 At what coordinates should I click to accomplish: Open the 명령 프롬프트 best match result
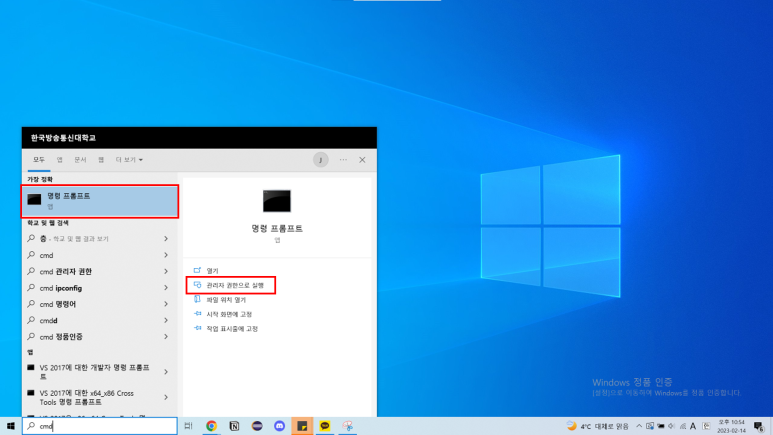tap(100, 201)
